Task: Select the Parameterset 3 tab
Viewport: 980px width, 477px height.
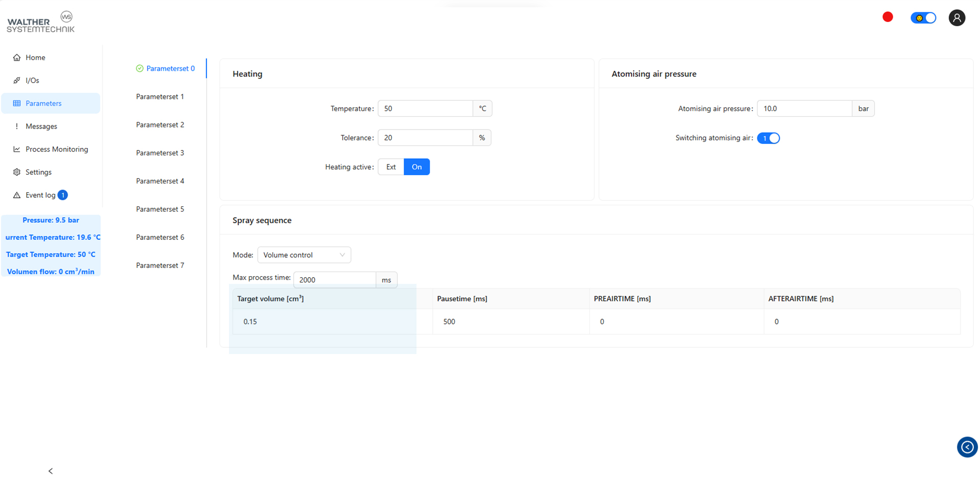Action: coord(160,153)
